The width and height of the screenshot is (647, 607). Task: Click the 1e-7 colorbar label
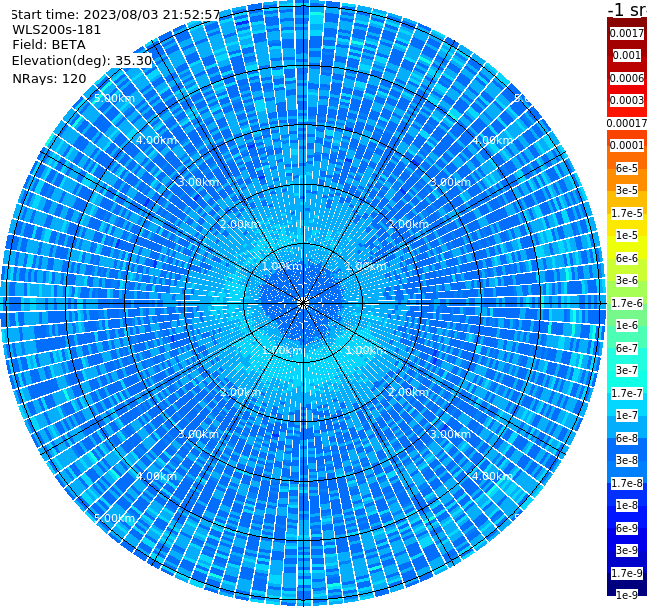click(x=627, y=415)
